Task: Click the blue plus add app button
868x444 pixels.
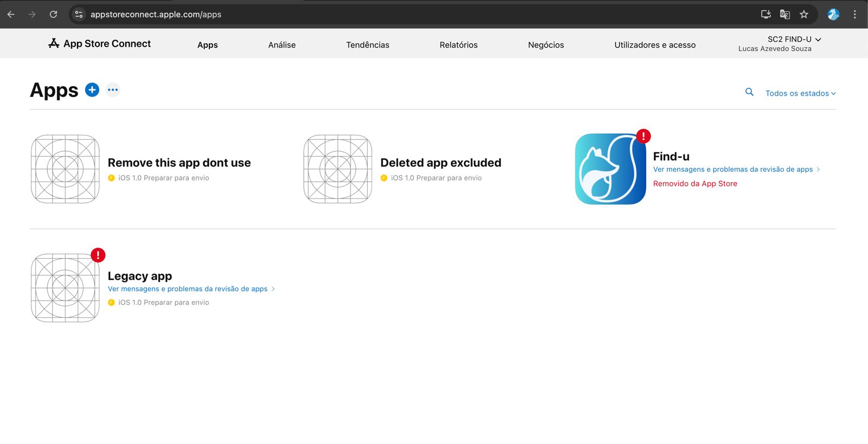Action: pyautogui.click(x=92, y=90)
